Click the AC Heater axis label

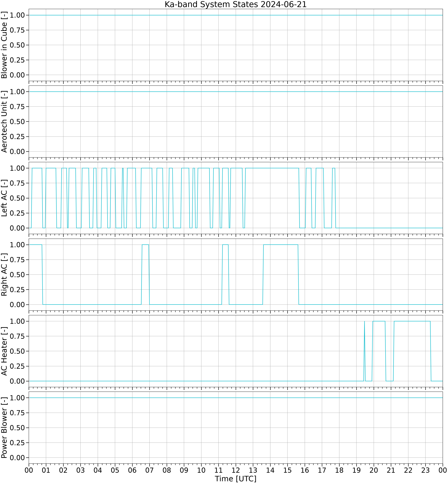pos(4,351)
